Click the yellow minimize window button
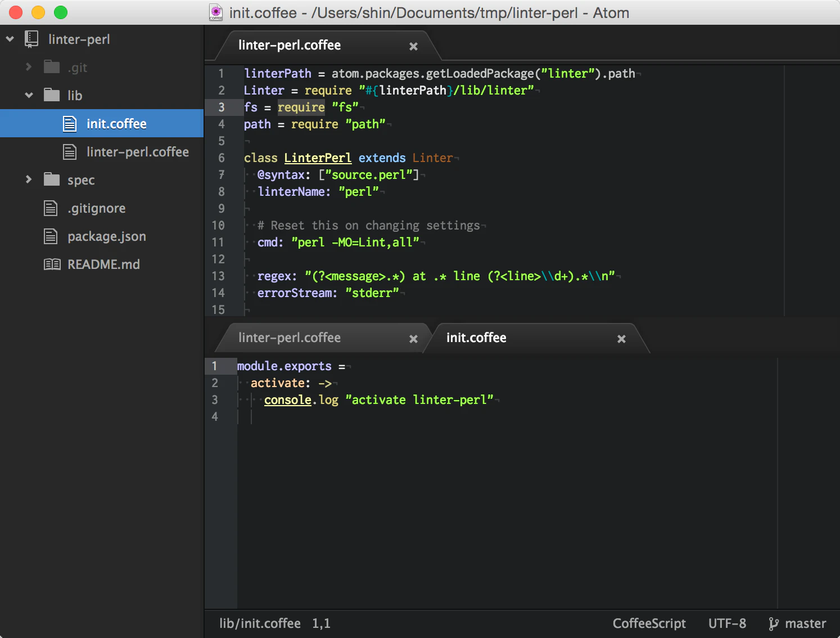 pos(38,12)
